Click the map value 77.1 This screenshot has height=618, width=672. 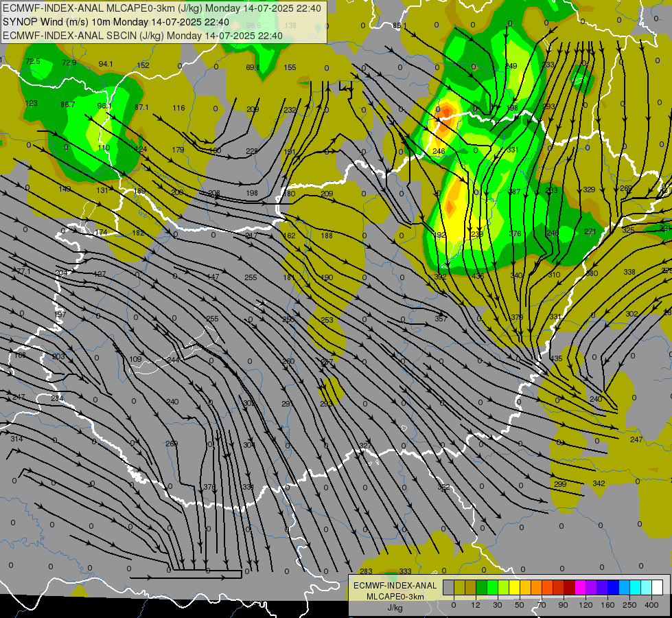point(23,271)
